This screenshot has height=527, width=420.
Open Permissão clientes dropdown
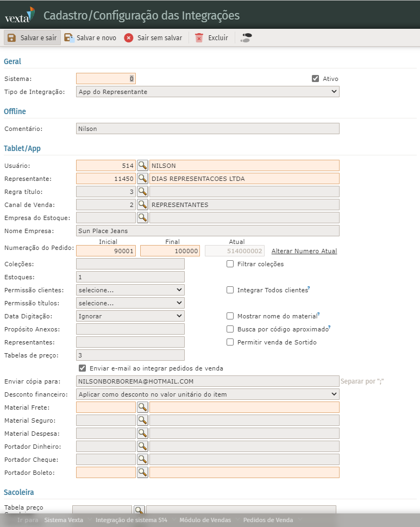pos(130,290)
